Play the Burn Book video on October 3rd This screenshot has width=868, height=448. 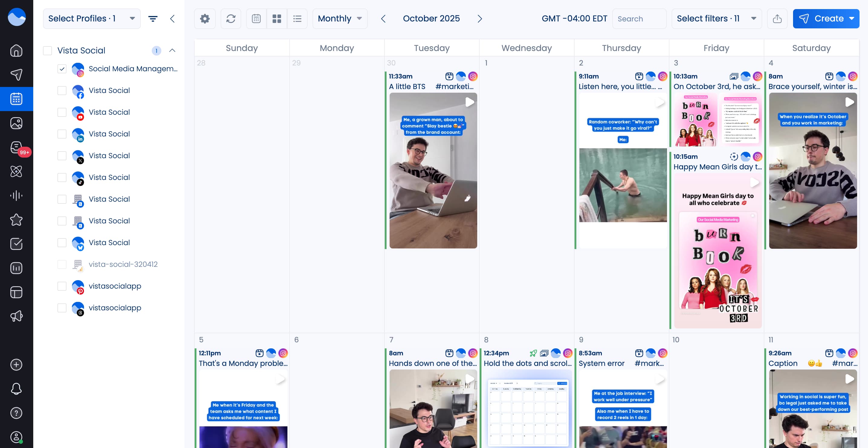(755, 183)
